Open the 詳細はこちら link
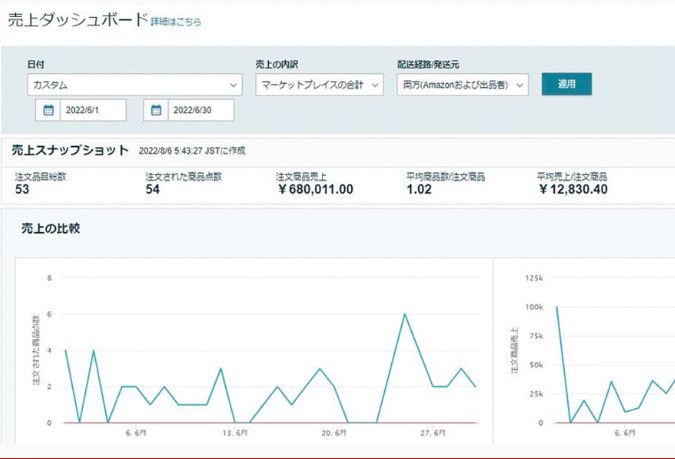675x459 pixels. [x=176, y=22]
